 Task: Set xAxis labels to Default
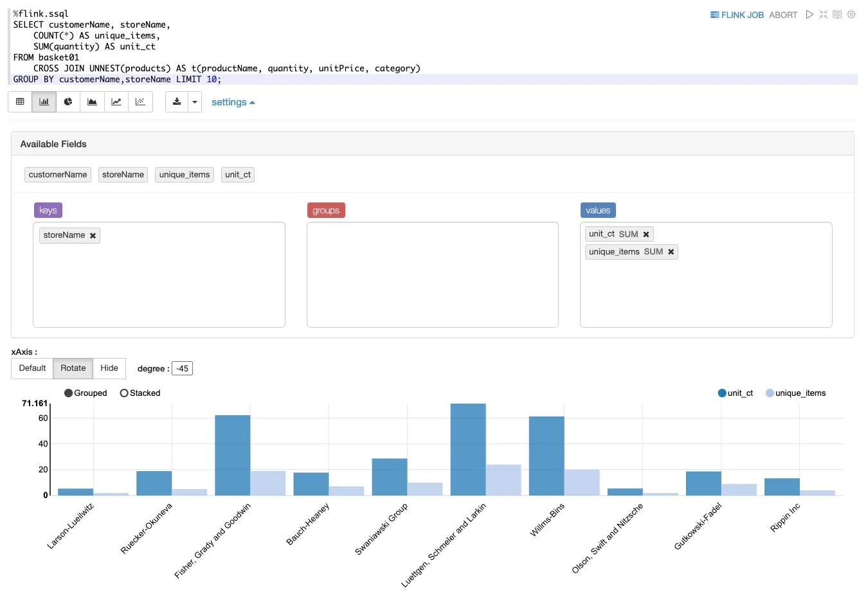click(32, 368)
